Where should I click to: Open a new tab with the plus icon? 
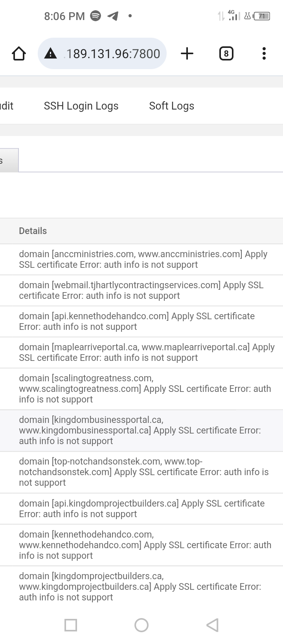click(187, 53)
